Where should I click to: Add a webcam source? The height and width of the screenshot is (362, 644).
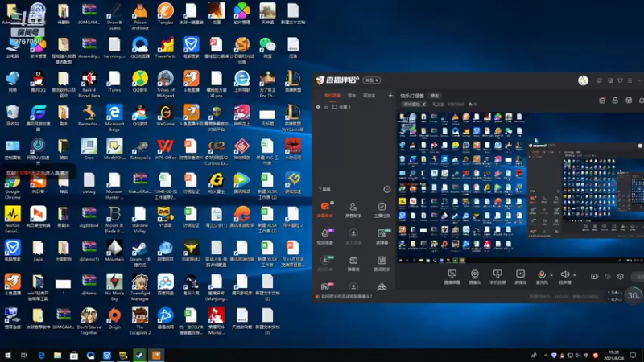(x=474, y=277)
